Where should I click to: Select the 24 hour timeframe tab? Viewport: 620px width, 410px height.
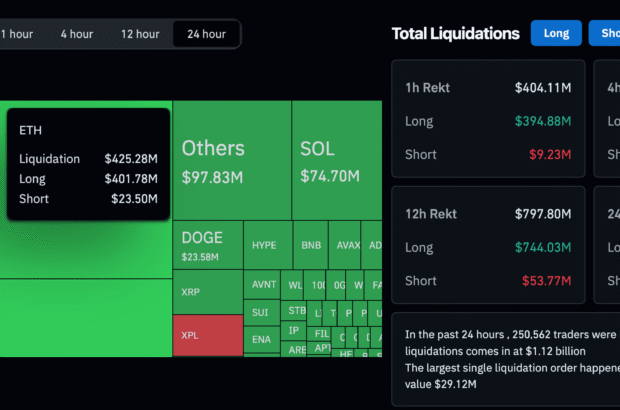point(206,34)
